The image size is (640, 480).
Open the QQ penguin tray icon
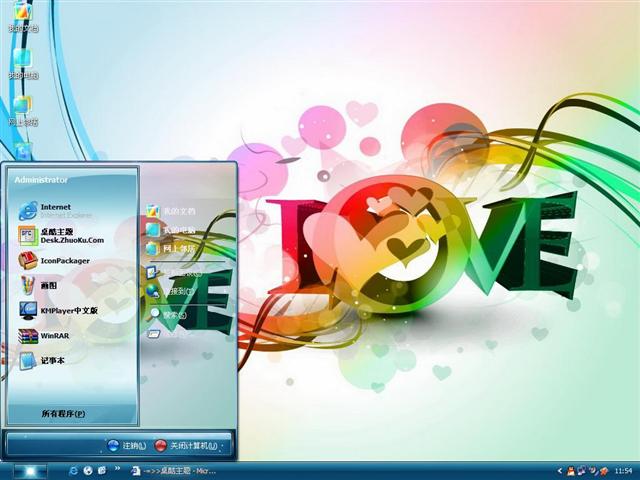pos(571,471)
